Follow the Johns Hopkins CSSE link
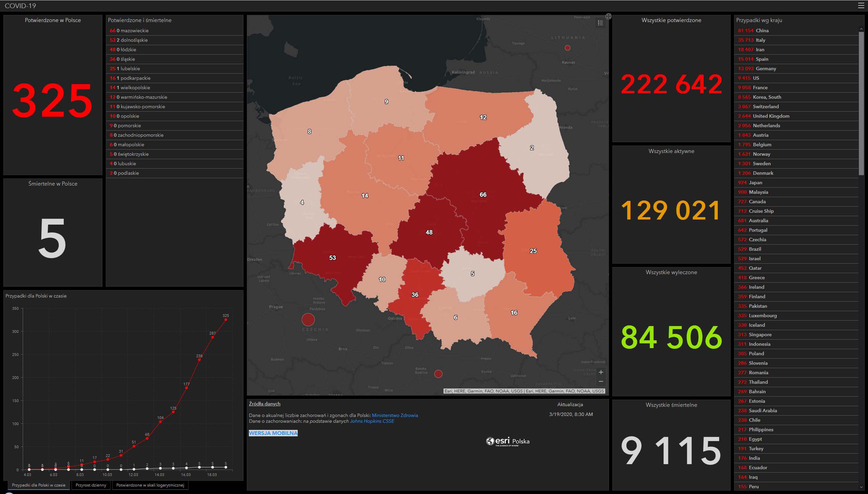 [372, 421]
